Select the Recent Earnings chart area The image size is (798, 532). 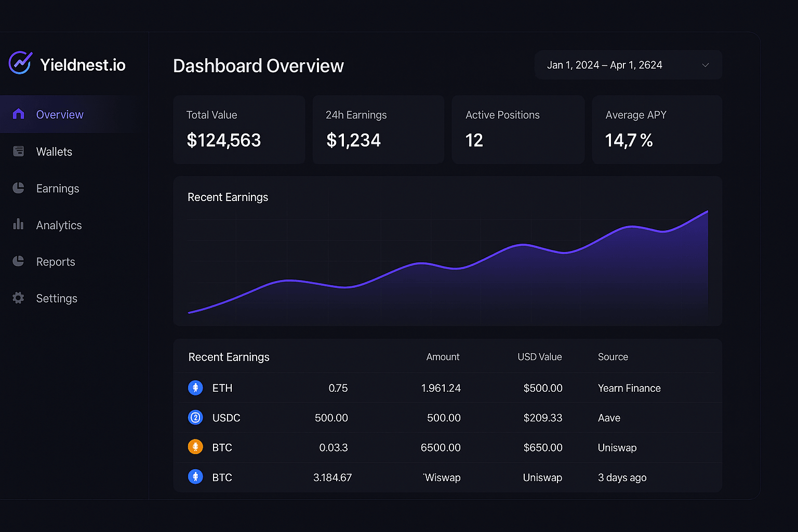(x=447, y=260)
